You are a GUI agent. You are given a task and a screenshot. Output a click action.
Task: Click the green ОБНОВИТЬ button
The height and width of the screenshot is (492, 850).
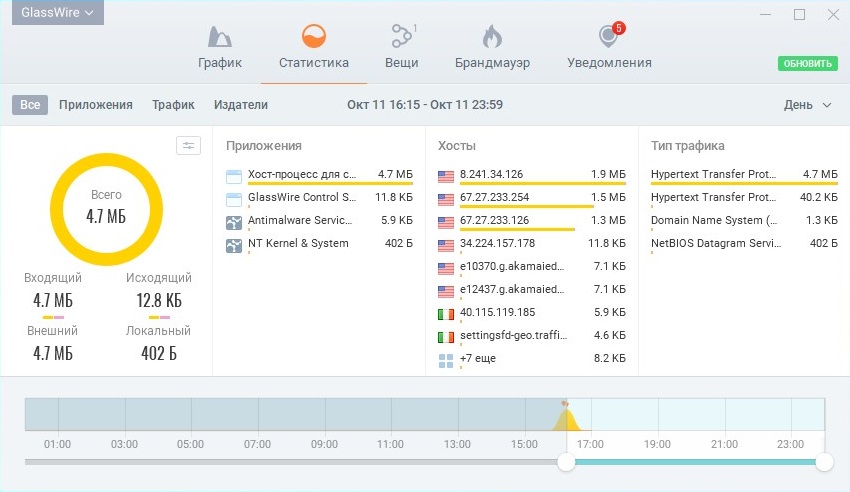coord(807,64)
